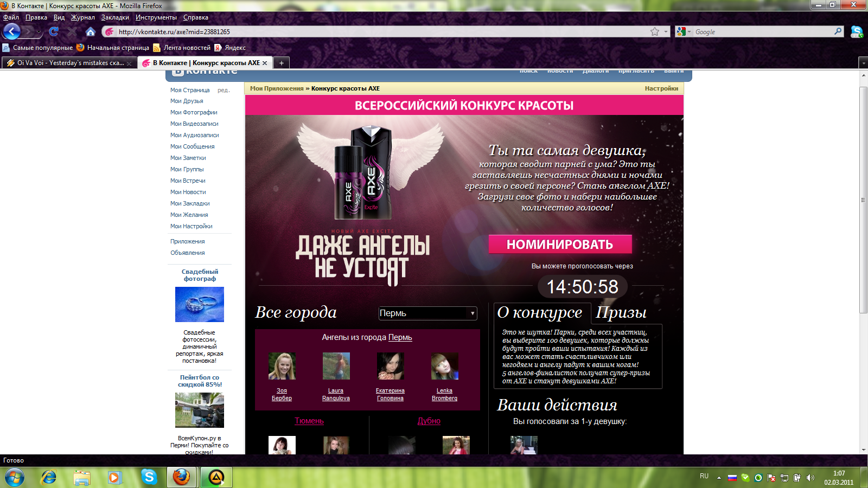This screenshot has height=488, width=868.
Task: Open Windows Media Player from taskbar
Action: pyautogui.click(x=114, y=478)
